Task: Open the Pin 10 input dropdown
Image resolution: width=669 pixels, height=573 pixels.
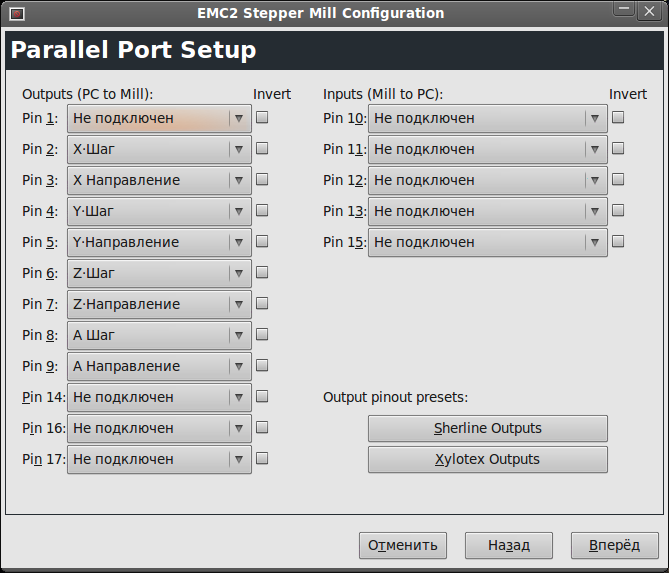Action: pos(487,119)
